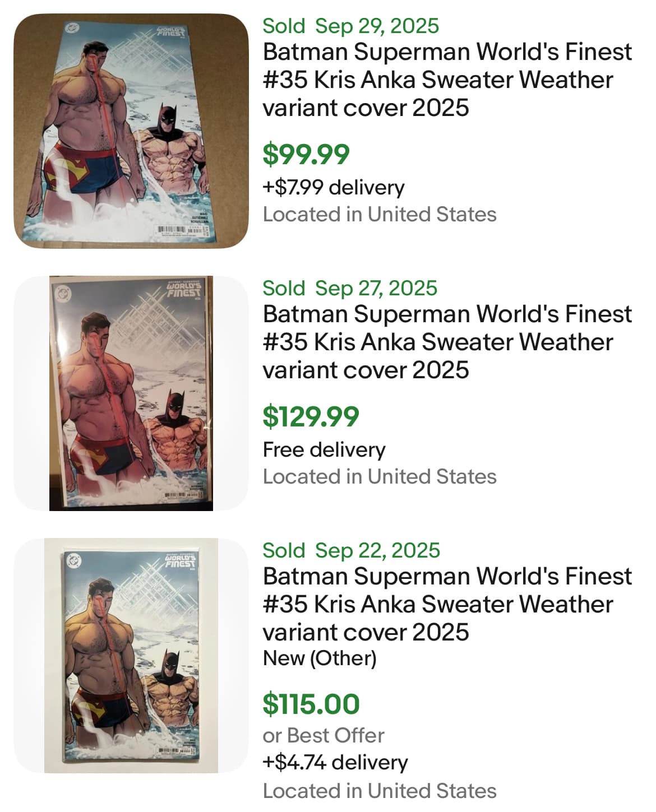Tap the '+$4.74 delivery' text

pyautogui.click(x=335, y=762)
